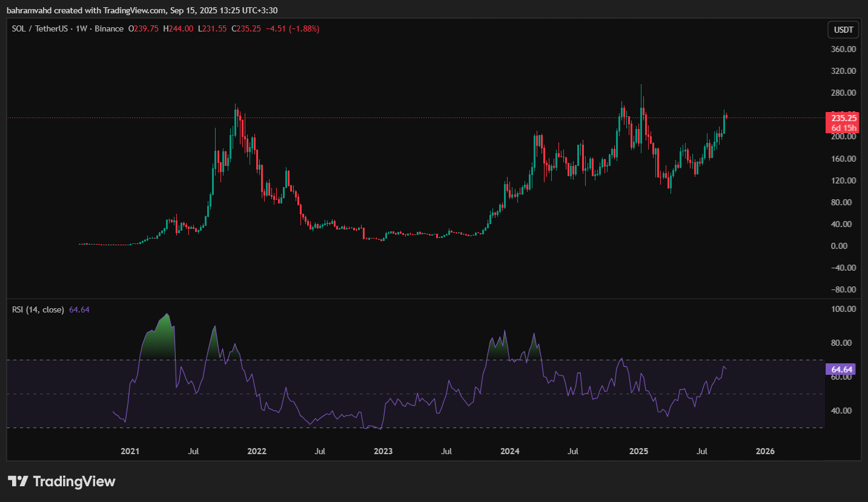
Task: Select the RSI (14, close) indicator legend
Action: pos(38,309)
